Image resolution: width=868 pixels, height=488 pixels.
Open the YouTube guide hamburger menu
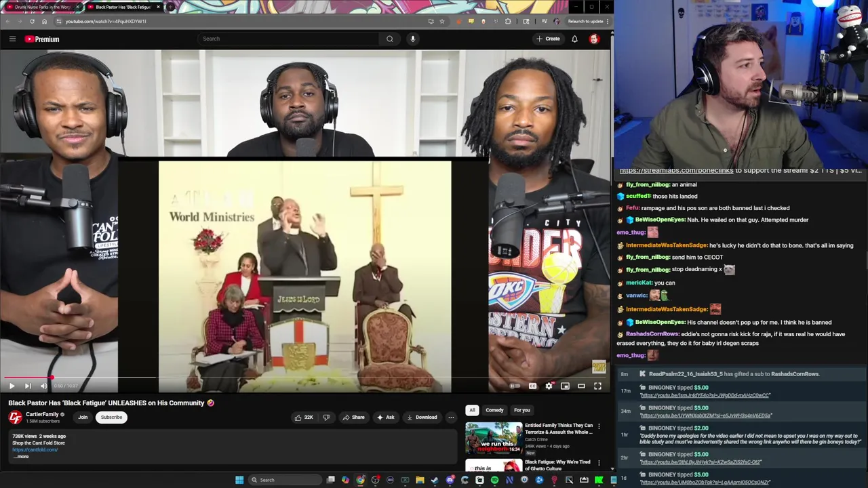click(x=12, y=39)
